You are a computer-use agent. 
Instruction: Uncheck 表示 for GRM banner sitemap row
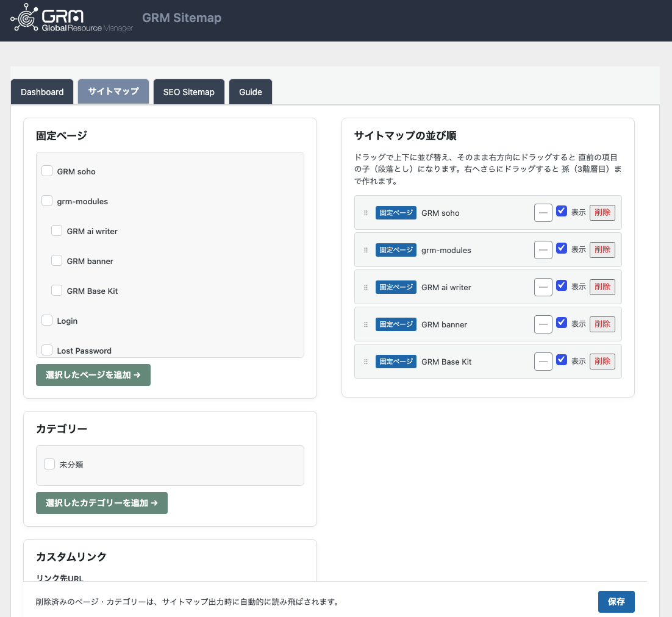[562, 323]
